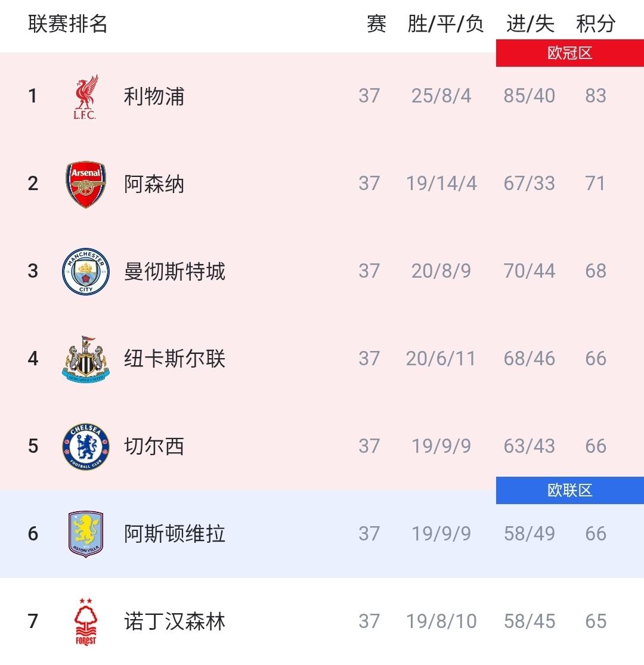Open the Manchester City crest icon

(x=86, y=272)
